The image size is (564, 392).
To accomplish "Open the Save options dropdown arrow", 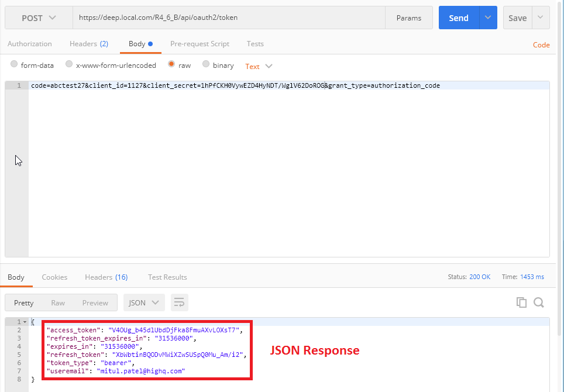I will pos(541,18).
